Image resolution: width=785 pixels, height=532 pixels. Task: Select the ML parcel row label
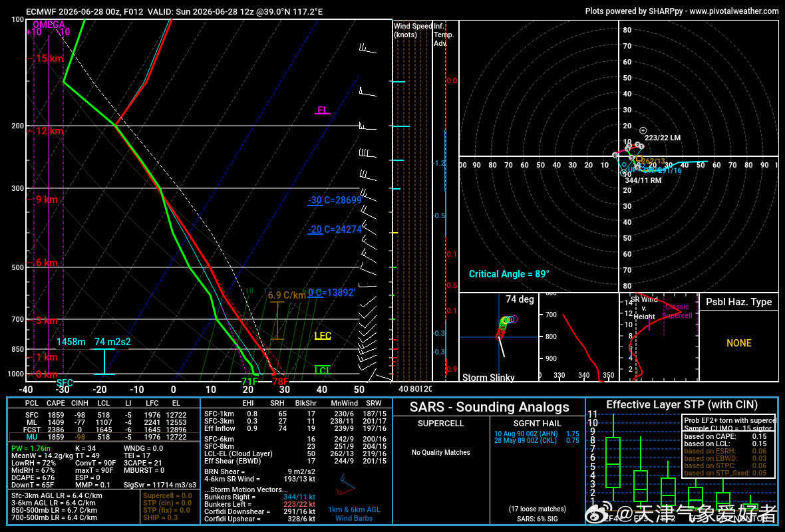coord(31,422)
